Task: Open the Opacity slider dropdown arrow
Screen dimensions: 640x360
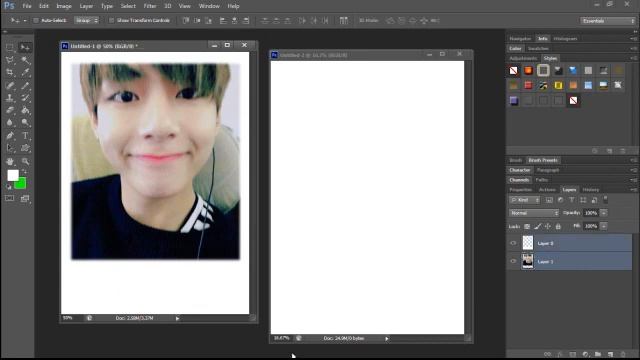Action: click(604, 213)
